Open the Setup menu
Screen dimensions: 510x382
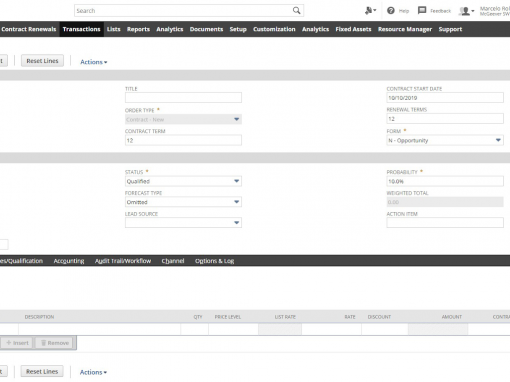coord(238,29)
